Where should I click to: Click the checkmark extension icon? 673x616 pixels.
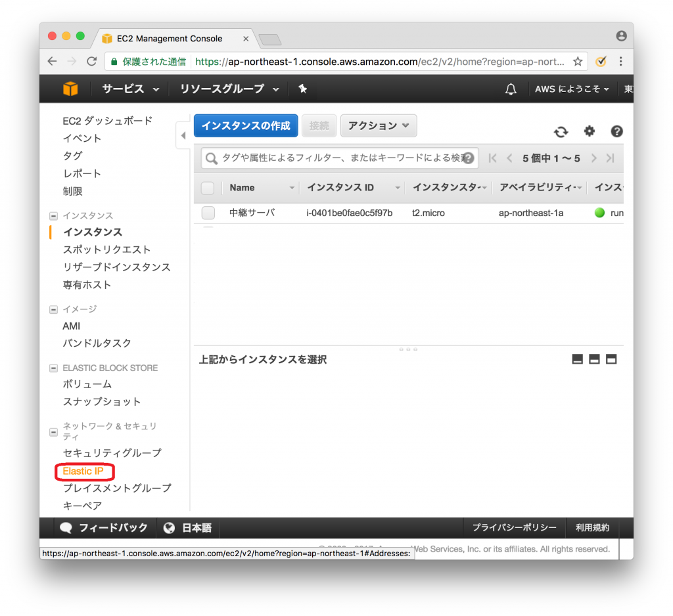click(x=601, y=61)
